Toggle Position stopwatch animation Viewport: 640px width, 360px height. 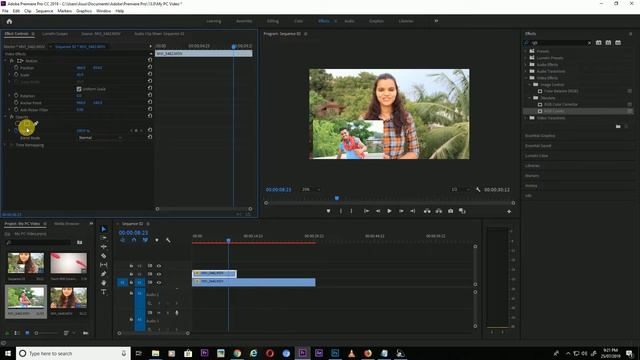click(x=16, y=68)
